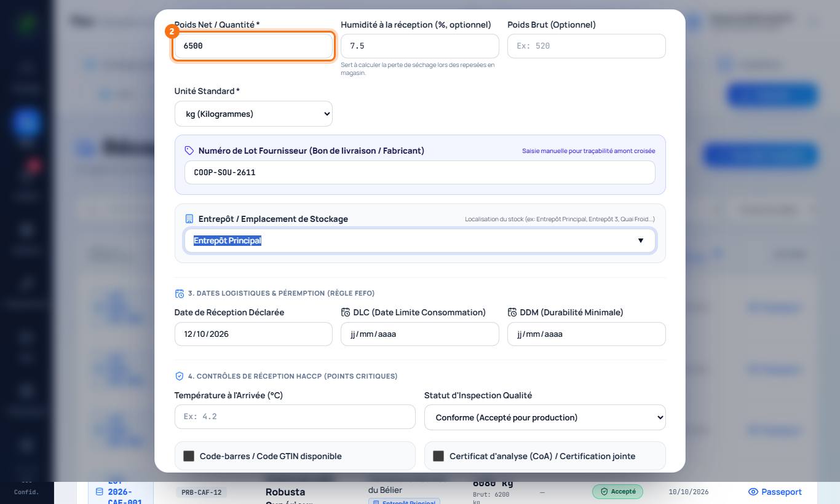The height and width of the screenshot is (504, 840).
Task: Click the shield icon of Contrôles de Réception HACCP
Action: (x=180, y=376)
